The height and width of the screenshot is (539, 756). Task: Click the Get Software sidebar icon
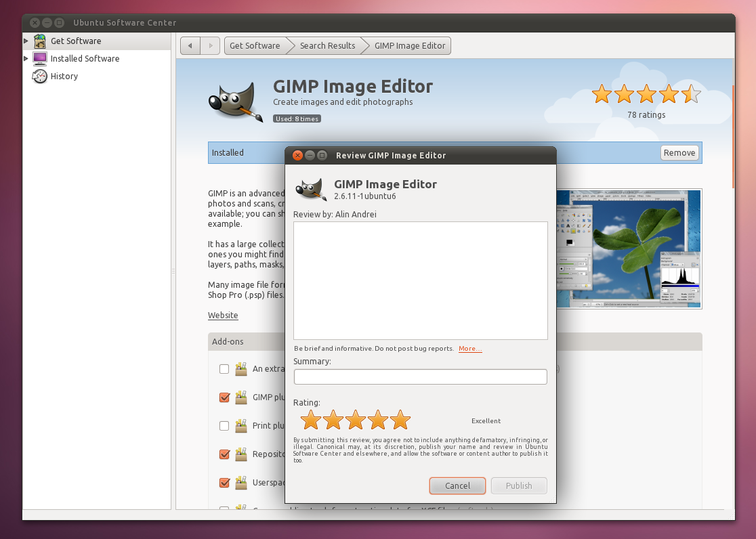[39, 41]
